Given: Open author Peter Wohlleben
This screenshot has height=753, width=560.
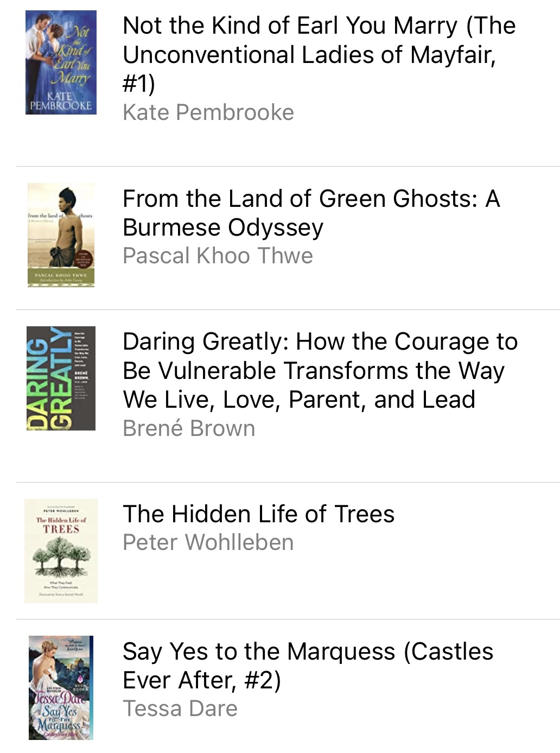Looking at the screenshot, I should 208,542.
